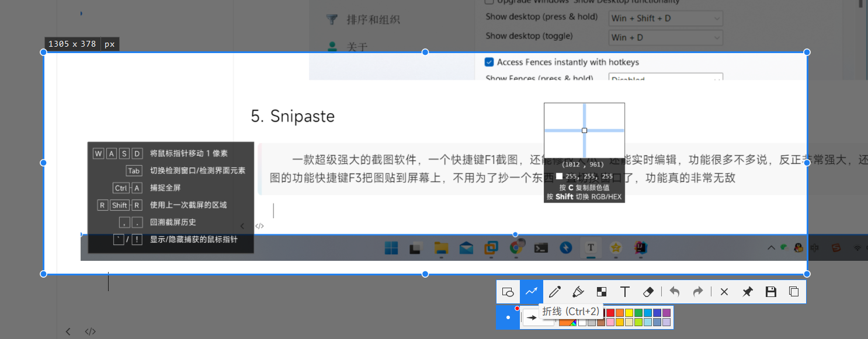Select the text annotation tool
The height and width of the screenshot is (339, 868).
click(624, 292)
